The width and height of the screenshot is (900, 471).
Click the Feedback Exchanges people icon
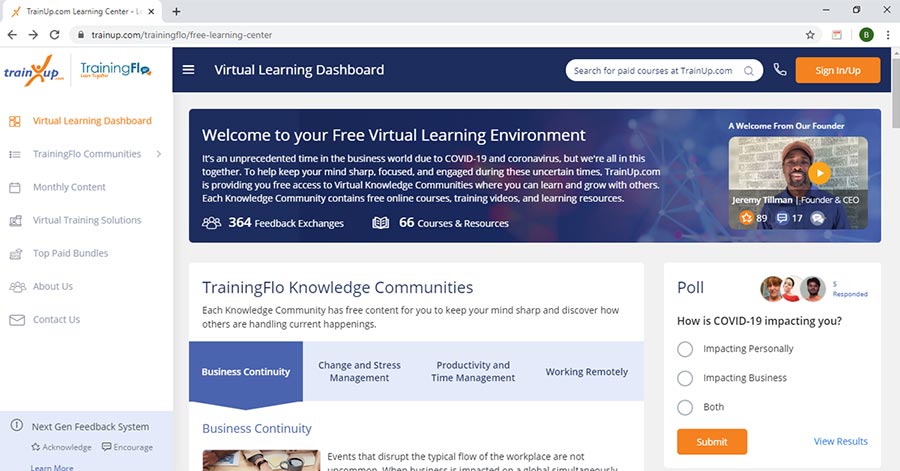click(x=211, y=223)
